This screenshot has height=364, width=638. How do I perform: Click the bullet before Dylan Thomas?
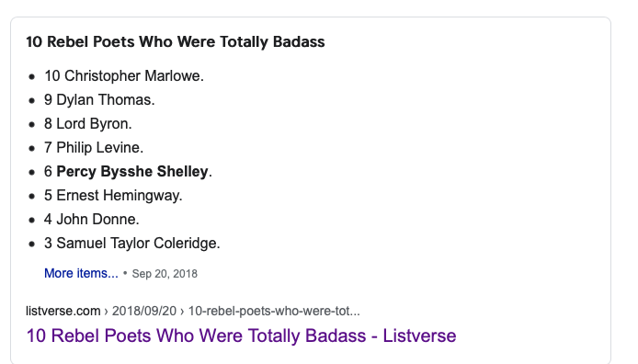pos(32,100)
